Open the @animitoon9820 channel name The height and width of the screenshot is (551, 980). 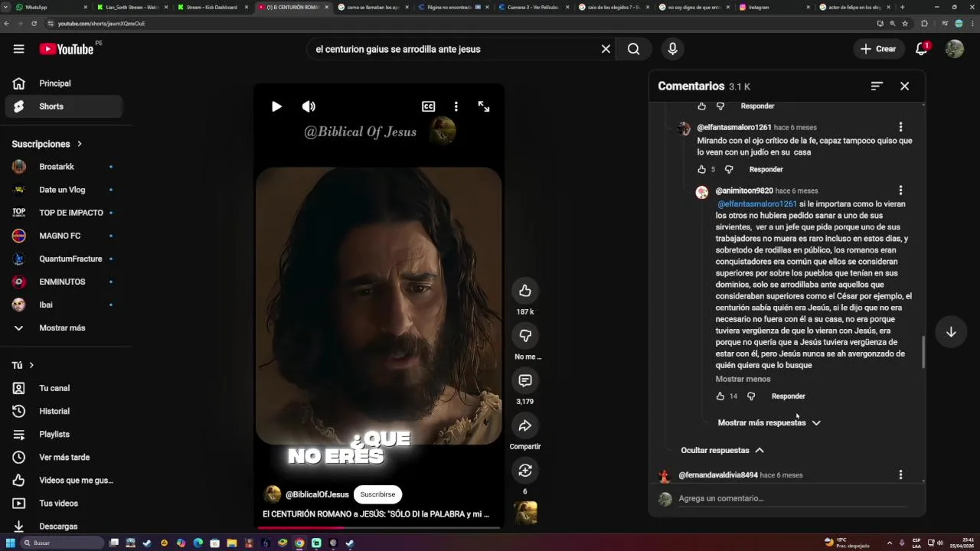pos(744,191)
